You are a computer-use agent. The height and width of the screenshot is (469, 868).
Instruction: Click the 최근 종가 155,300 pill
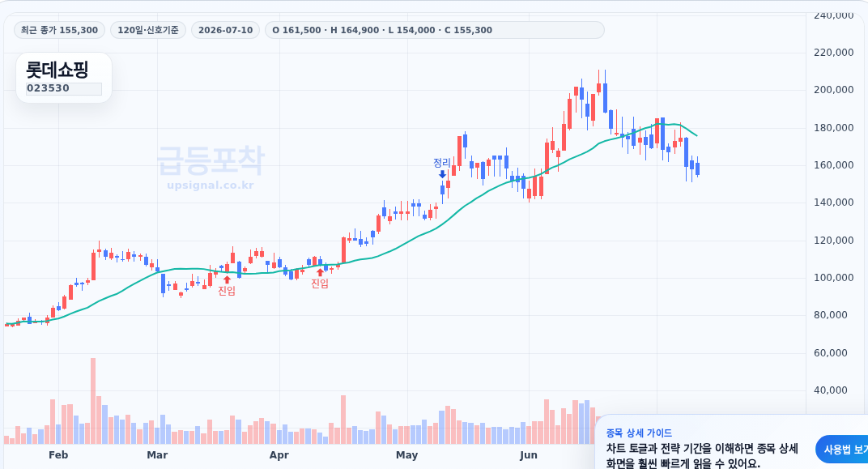(59, 30)
